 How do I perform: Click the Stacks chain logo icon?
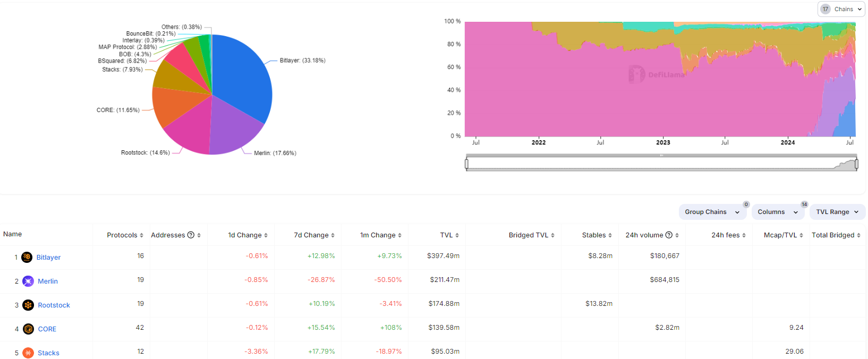[28, 353]
